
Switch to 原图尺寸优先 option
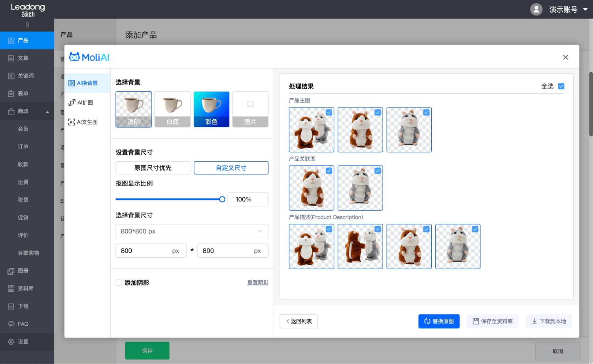pos(153,168)
